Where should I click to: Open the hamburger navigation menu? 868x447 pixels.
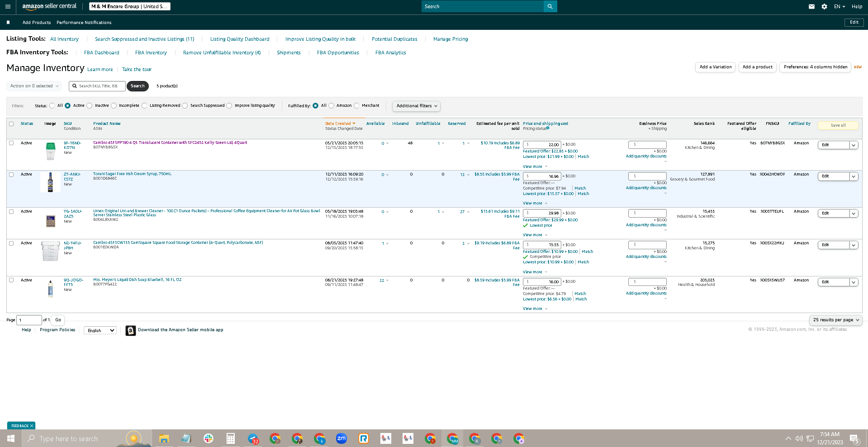click(x=8, y=6)
